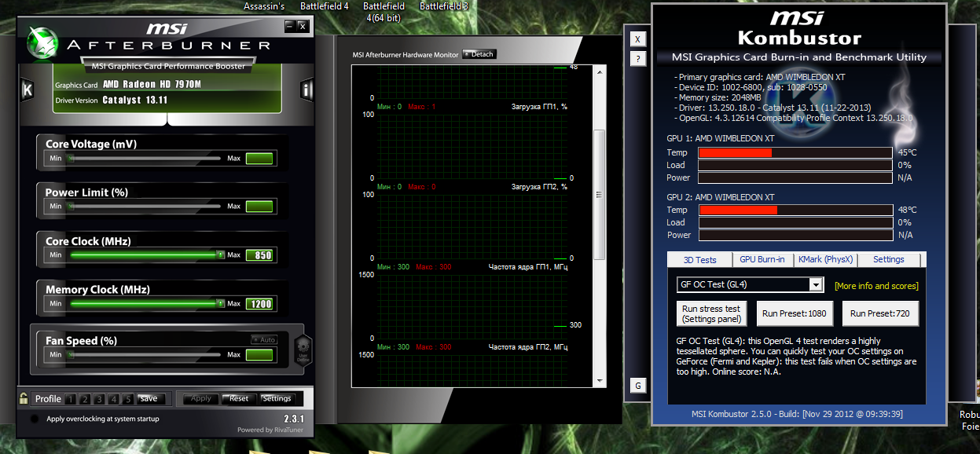Enable Apply overclocking at system startup
The image size is (980, 454).
click(34, 419)
